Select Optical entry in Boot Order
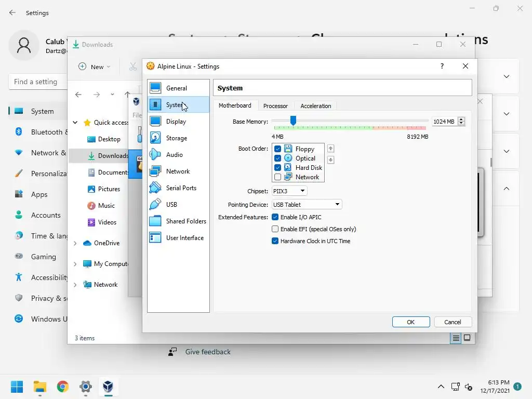532x399 pixels. click(305, 158)
